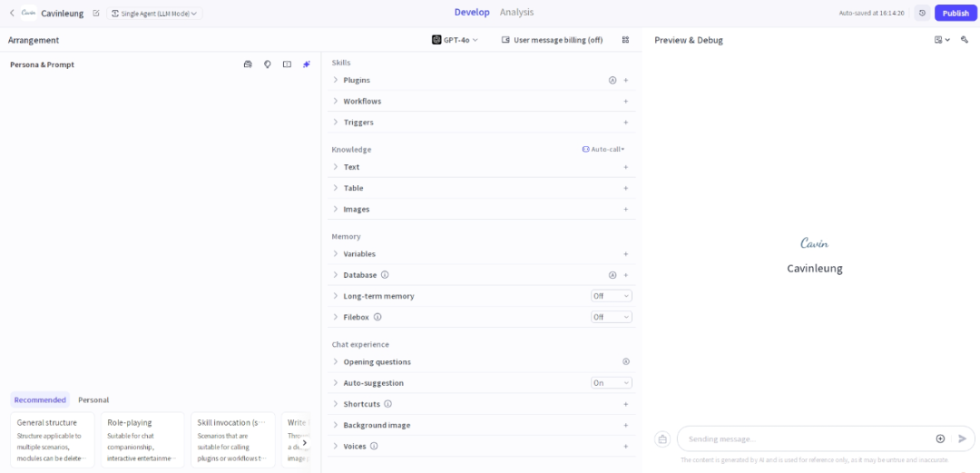Click the Publish button
The width and height of the screenshot is (980, 473).
[x=955, y=14]
